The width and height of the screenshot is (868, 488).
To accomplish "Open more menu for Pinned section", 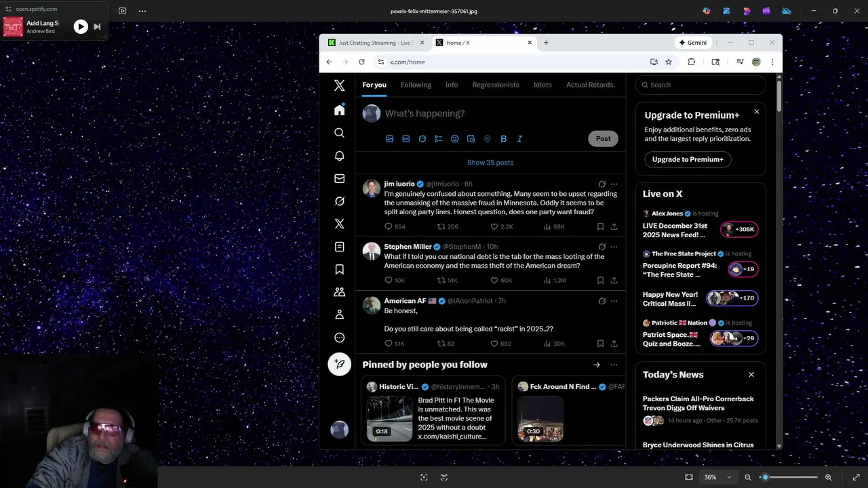I will point(614,365).
